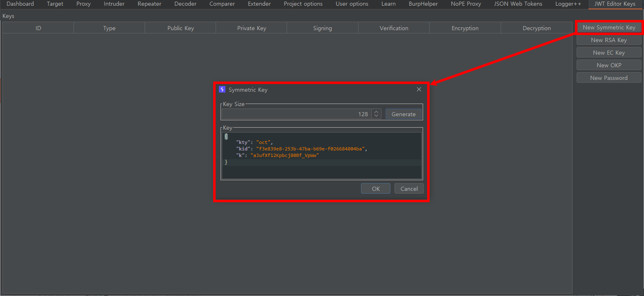Open the Proxy tab

click(83, 4)
